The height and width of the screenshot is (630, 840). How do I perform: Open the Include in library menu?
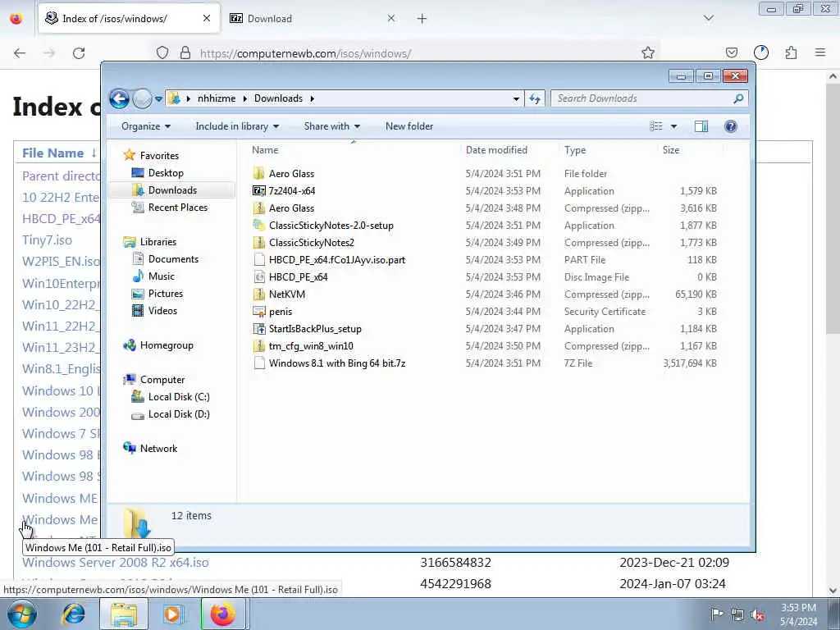237,126
